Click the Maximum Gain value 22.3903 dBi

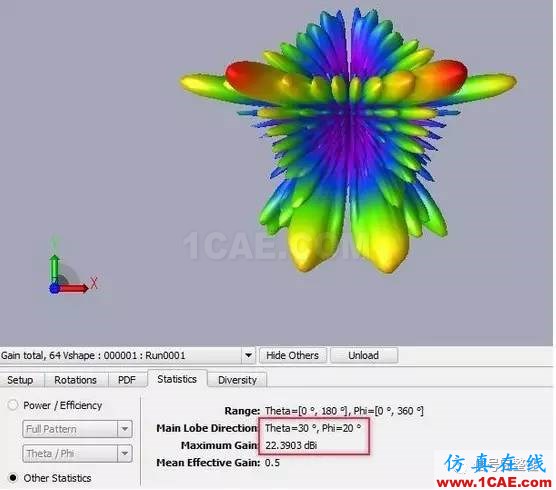(x=291, y=445)
